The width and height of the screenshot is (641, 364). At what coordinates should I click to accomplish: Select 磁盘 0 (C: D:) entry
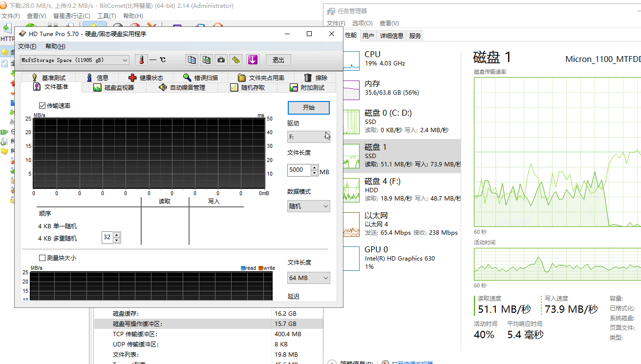click(x=402, y=121)
